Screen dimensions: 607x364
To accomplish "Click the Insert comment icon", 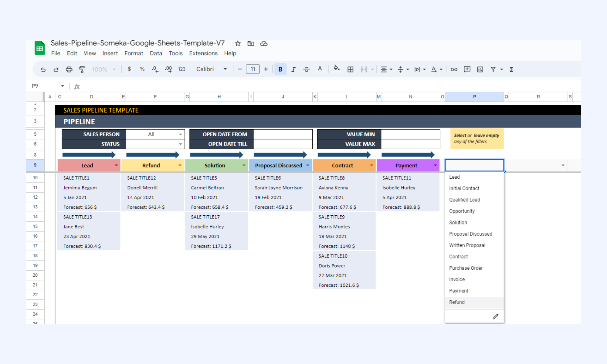I will coord(467,69).
